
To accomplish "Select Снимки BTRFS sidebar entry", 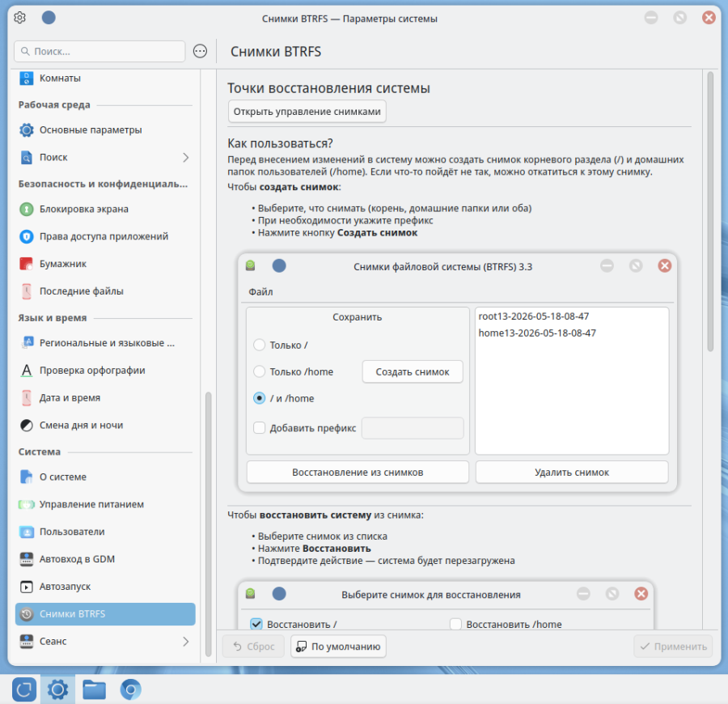I will click(x=105, y=614).
